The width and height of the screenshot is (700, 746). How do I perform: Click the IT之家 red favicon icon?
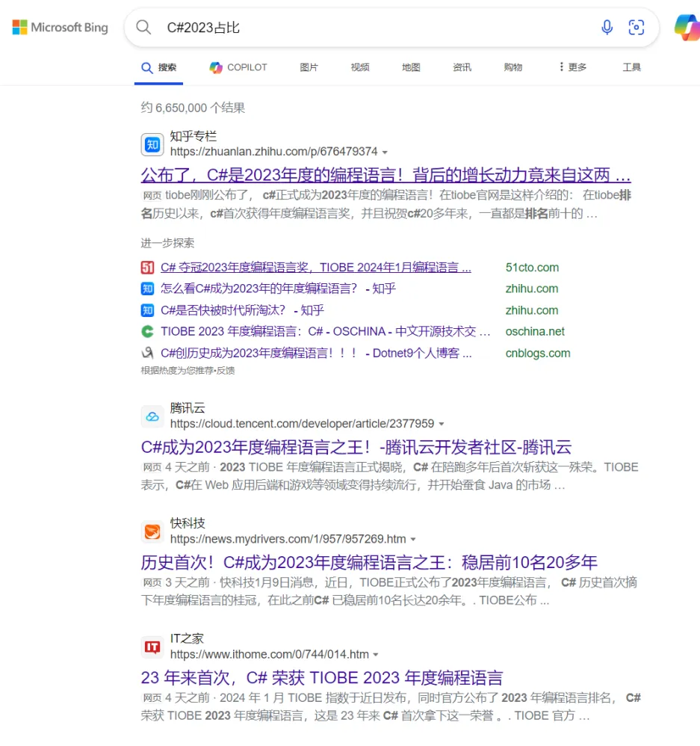point(152,647)
